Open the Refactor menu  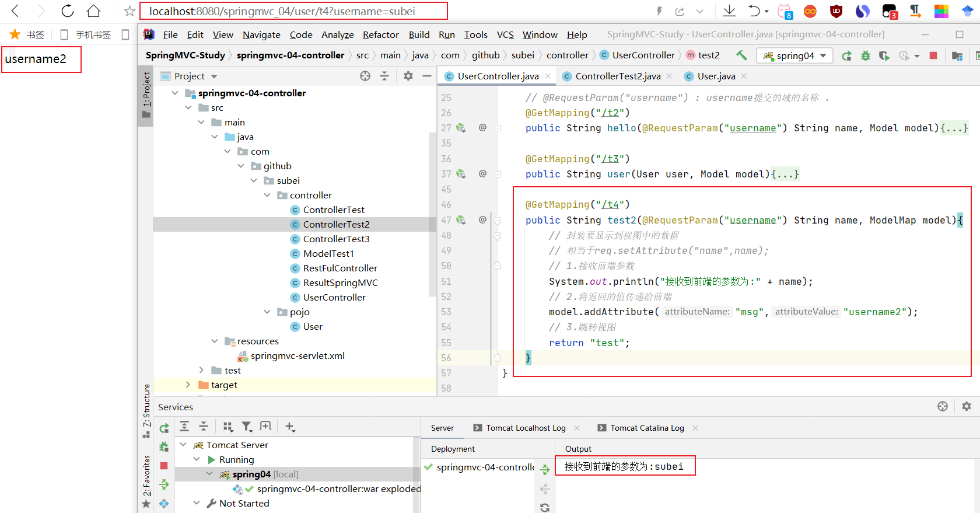coord(380,35)
